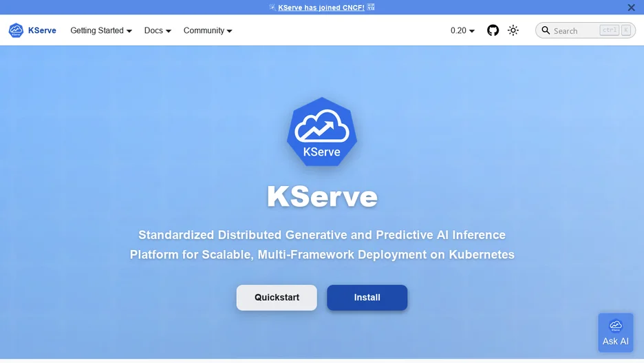This screenshot has width=644, height=363.
Task: Close the announcement banner
Action: pos(631,8)
